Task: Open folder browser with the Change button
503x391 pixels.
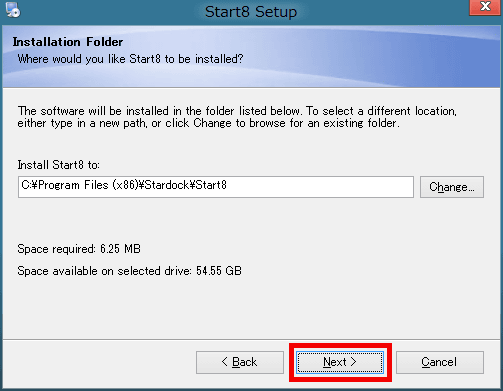Action: 452,187
